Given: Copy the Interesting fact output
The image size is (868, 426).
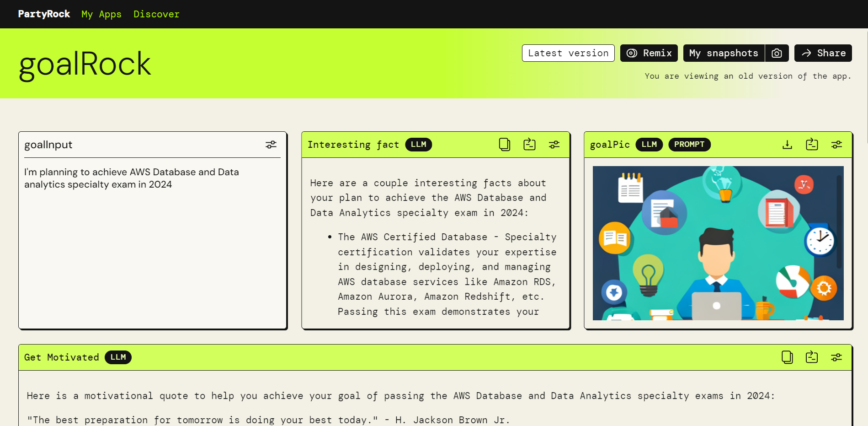Looking at the screenshot, I should tap(505, 145).
